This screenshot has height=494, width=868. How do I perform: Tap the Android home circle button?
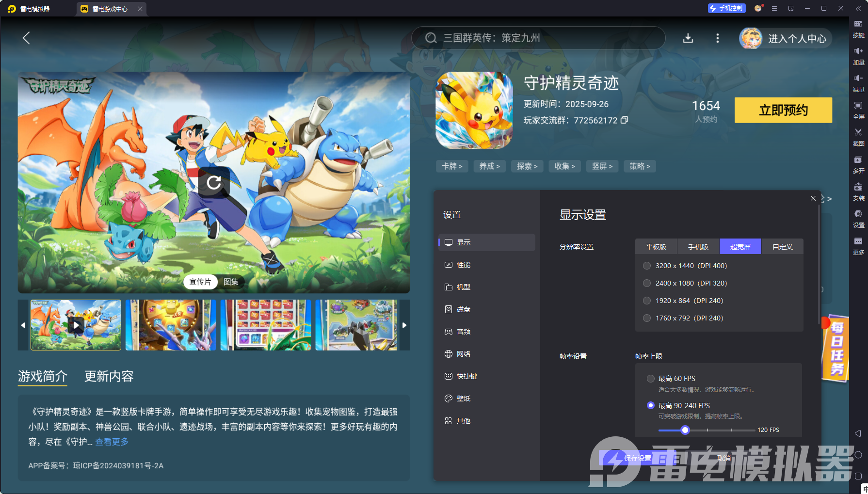[858, 455]
